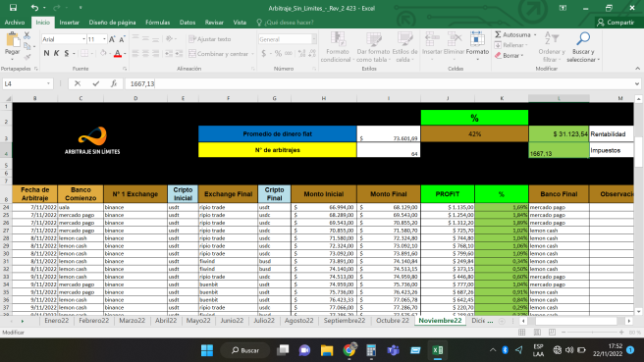The height and width of the screenshot is (362, 644).
Task: Click the fill color bucket icon
Action: click(x=103, y=53)
